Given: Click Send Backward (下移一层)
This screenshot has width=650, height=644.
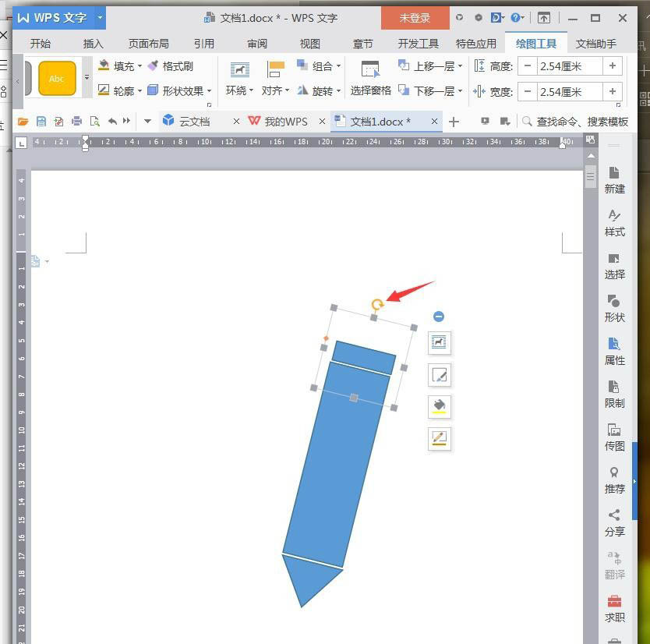Looking at the screenshot, I should (430, 90).
